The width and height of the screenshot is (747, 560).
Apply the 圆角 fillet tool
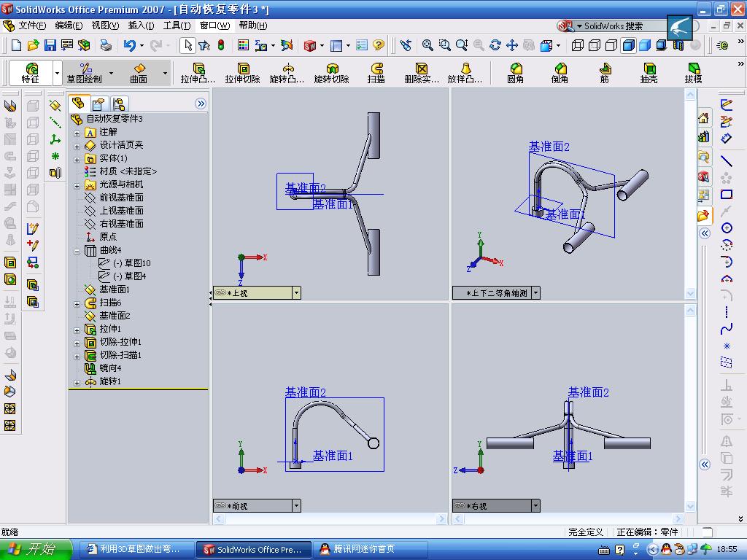[516, 74]
